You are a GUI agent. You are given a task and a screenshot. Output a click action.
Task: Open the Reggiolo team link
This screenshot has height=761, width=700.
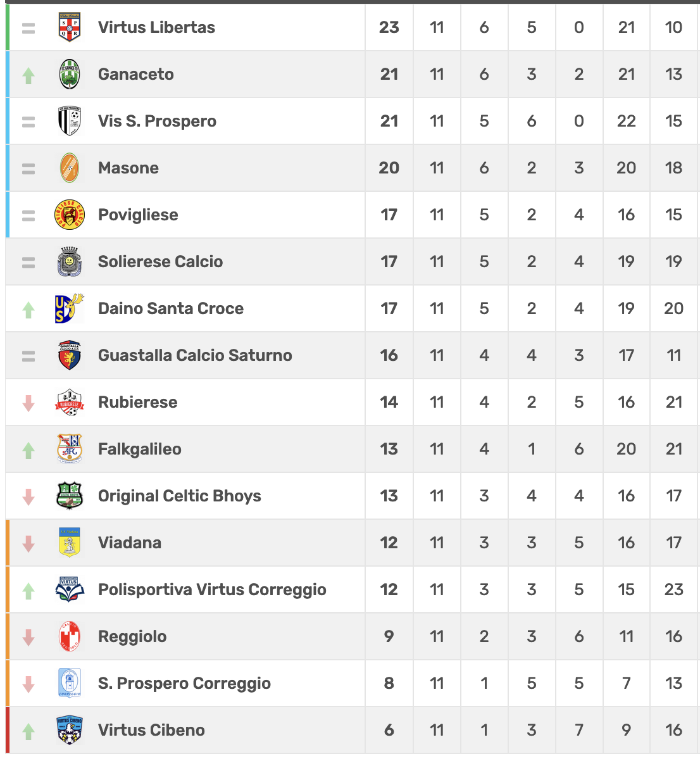(x=132, y=636)
